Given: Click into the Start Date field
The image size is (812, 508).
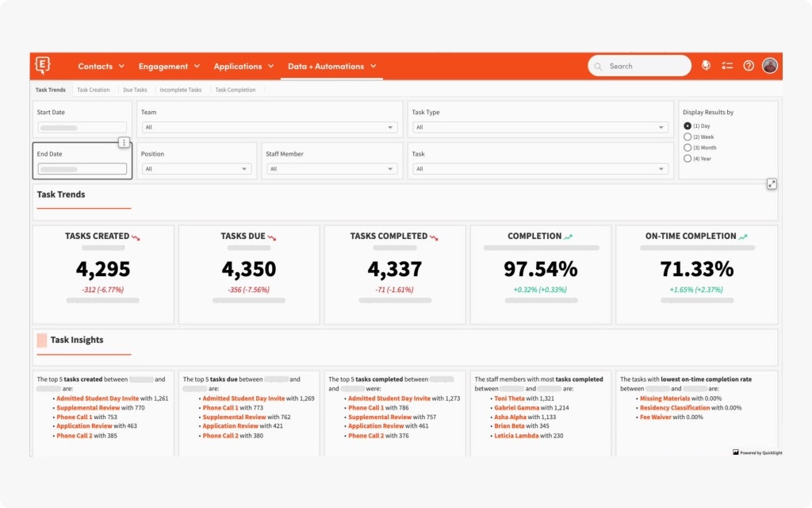Looking at the screenshot, I should coord(82,128).
